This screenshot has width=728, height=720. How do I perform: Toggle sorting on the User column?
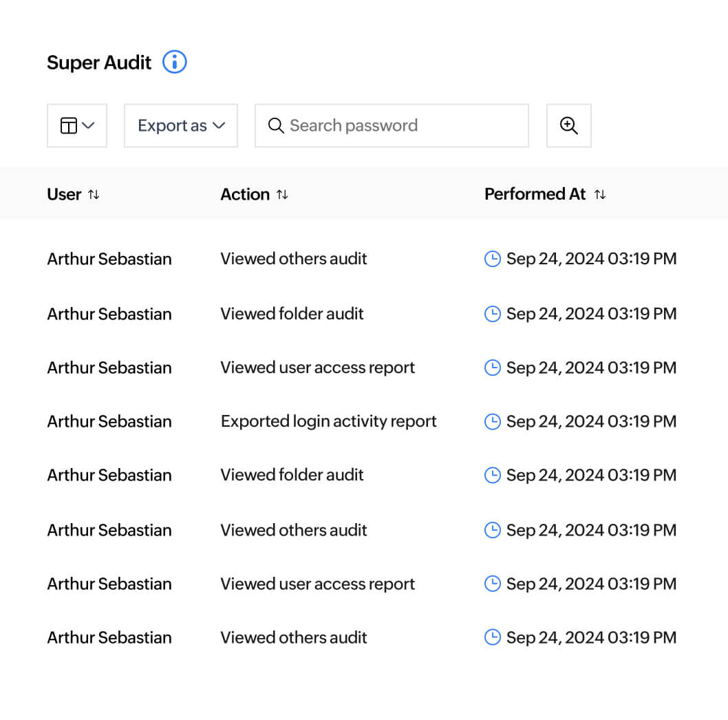(94, 194)
